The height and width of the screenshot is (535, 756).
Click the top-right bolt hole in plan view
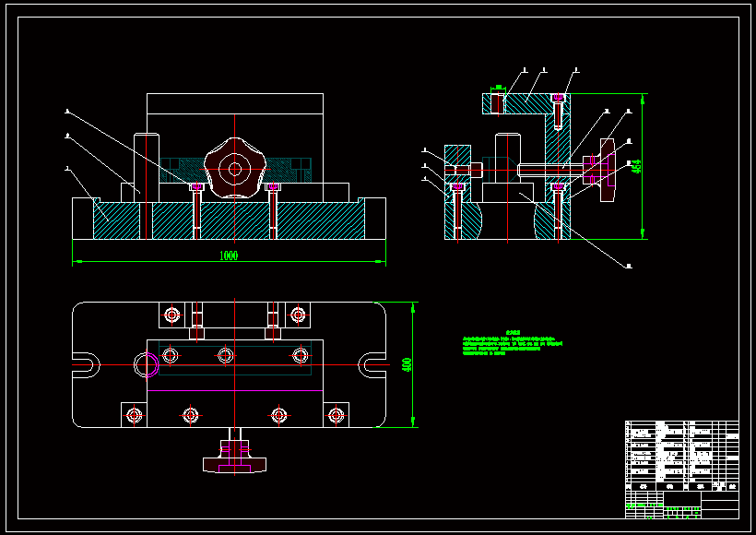click(x=298, y=315)
